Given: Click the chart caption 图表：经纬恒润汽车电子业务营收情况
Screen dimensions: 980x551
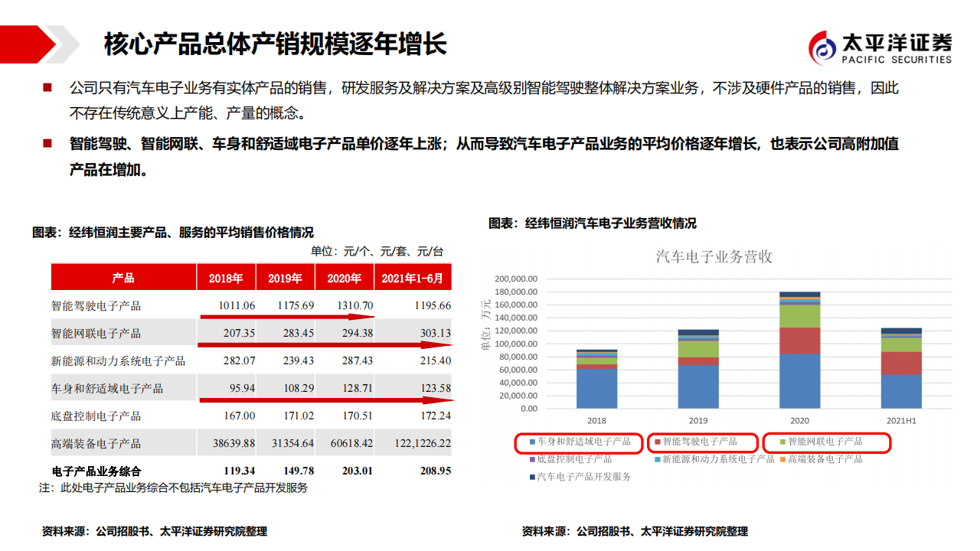Looking at the screenshot, I should (593, 223).
